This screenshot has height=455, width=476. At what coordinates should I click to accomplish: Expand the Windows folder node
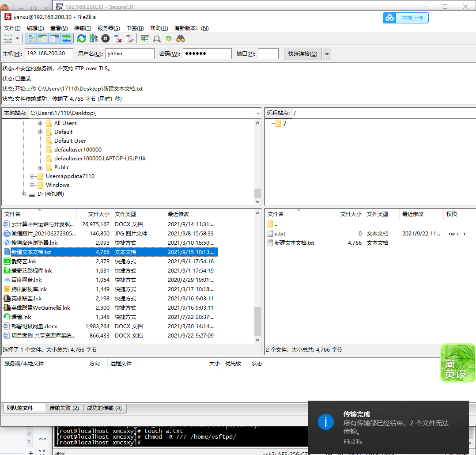(x=32, y=185)
